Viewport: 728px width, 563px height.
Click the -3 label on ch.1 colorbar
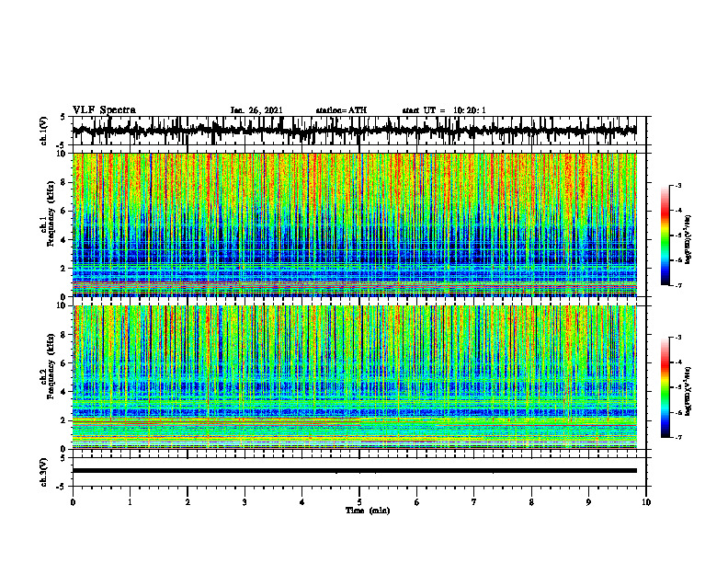tap(677, 186)
